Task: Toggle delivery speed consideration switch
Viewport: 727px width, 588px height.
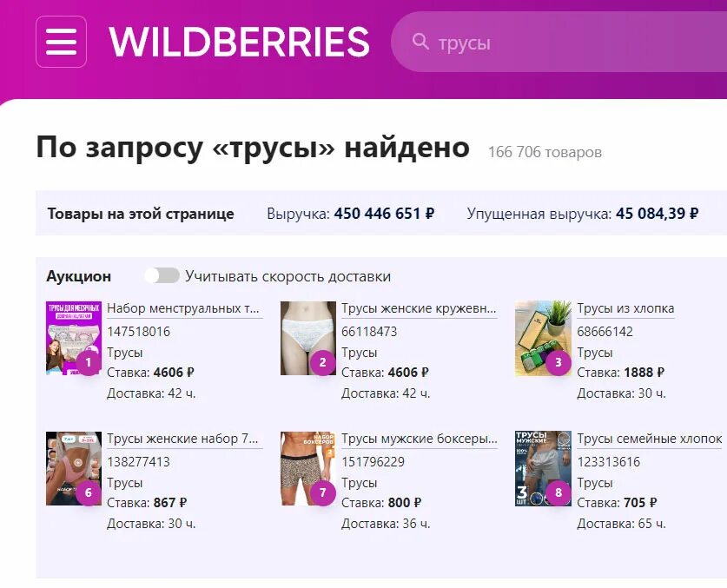Action: click(162, 275)
